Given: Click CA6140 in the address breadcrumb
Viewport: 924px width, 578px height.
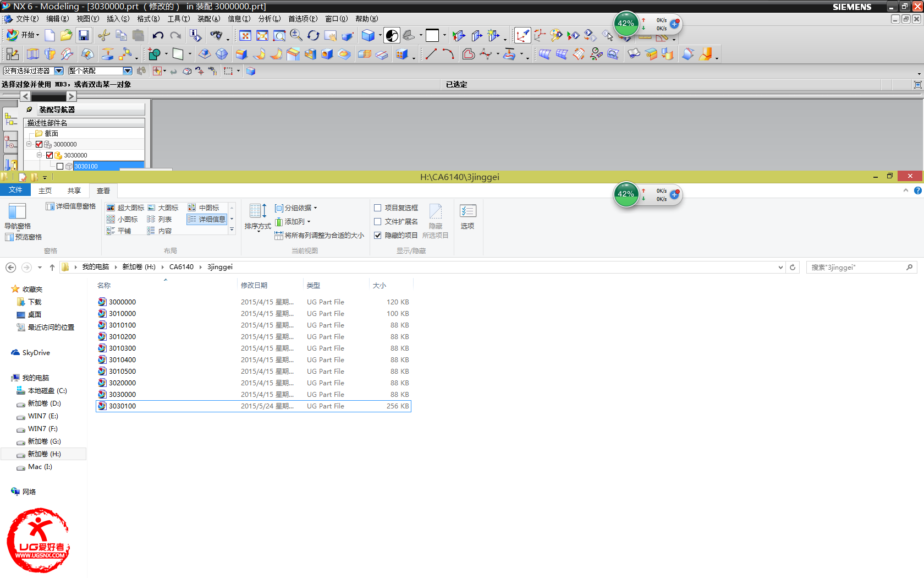Looking at the screenshot, I should tap(182, 267).
